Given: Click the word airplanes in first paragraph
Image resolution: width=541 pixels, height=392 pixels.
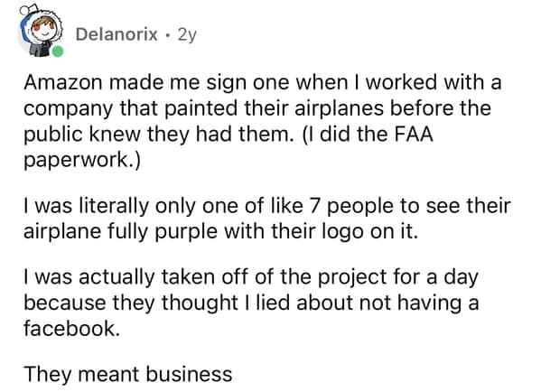Looking at the screenshot, I should (340, 108).
